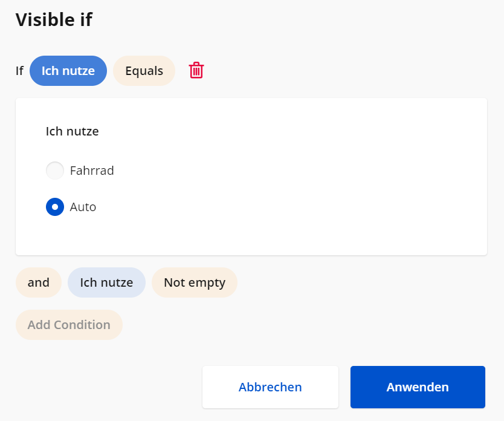The height and width of the screenshot is (421, 504).
Task: Click the dark blue 'Ich nutze' question pill
Action: click(x=68, y=71)
